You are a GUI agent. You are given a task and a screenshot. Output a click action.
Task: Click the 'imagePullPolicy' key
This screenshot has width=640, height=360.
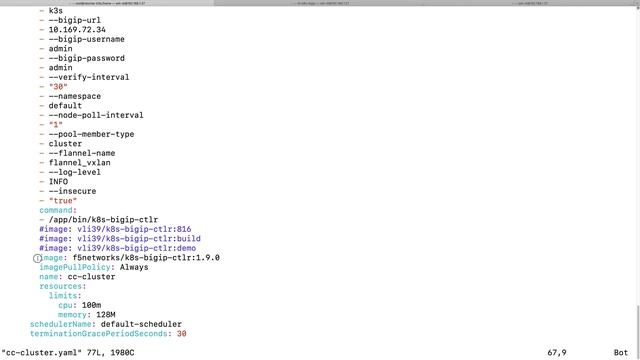click(75, 267)
